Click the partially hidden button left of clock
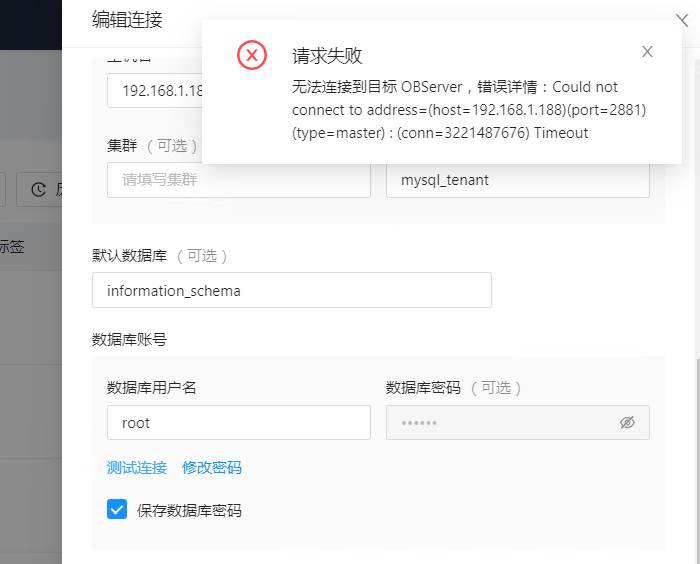This screenshot has height=564, width=700. (x=3, y=189)
